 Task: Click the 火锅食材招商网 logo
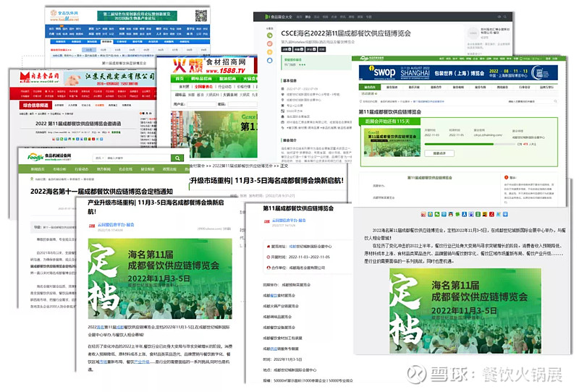click(x=209, y=66)
